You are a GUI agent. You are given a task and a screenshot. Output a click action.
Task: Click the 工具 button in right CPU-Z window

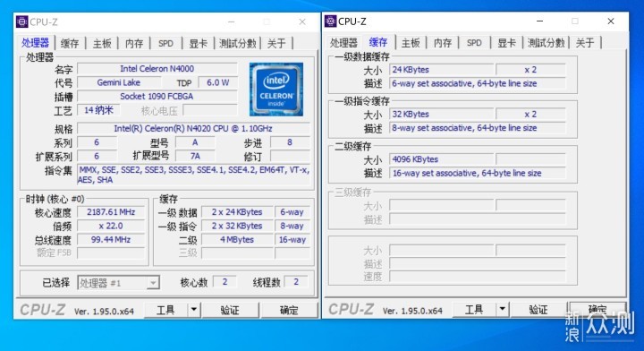click(474, 309)
